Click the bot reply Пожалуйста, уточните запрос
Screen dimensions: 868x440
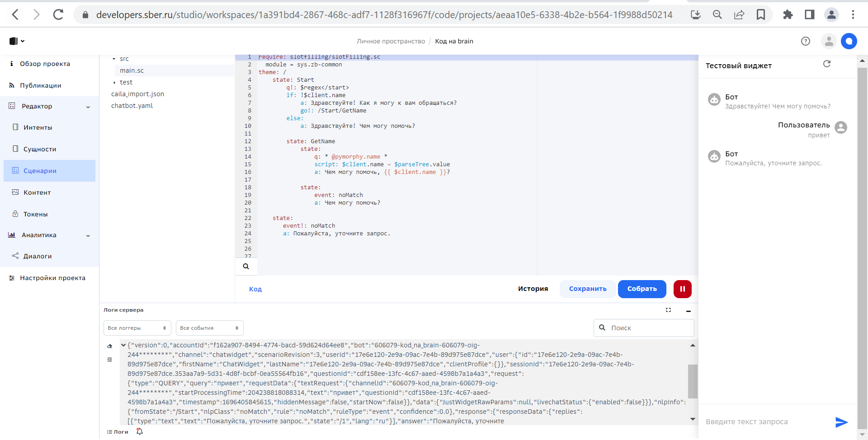click(774, 163)
